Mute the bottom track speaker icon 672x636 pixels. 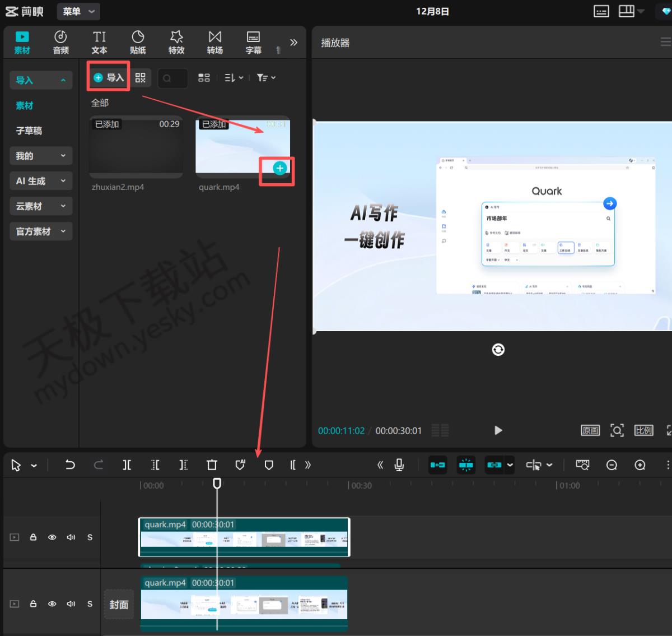point(71,604)
